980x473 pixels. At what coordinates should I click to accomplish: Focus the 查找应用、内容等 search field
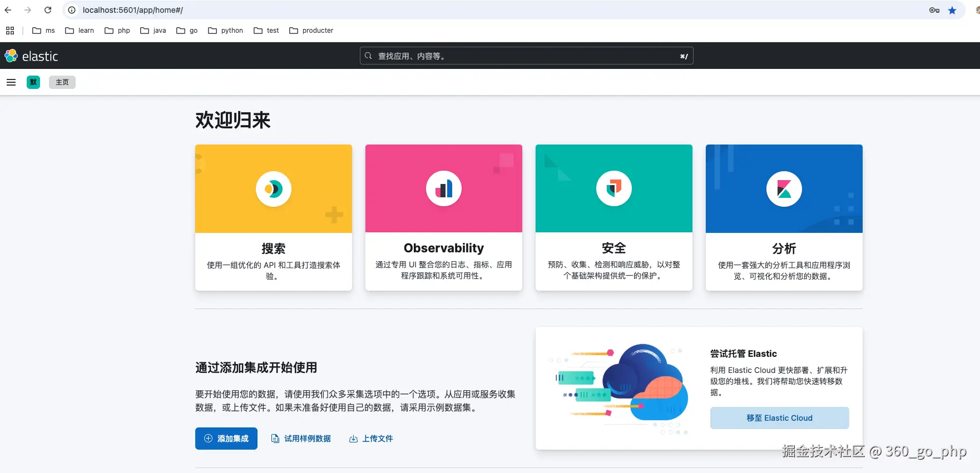point(526,56)
